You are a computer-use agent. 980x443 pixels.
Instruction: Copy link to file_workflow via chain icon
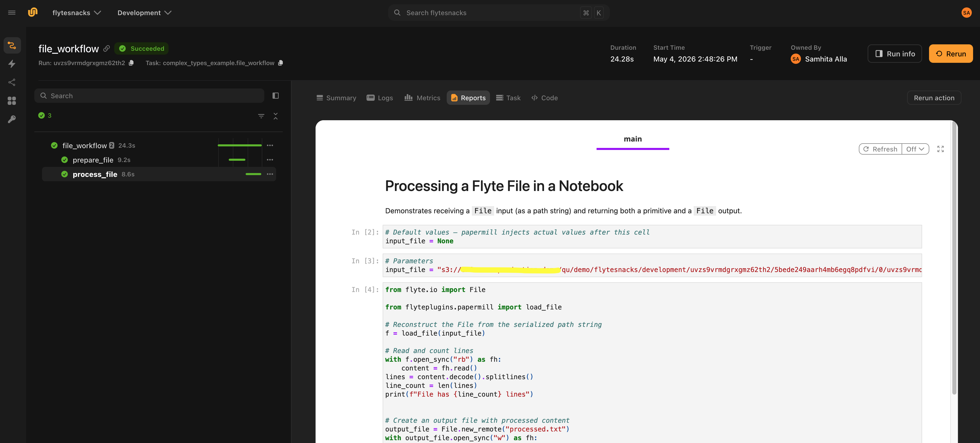coord(107,48)
